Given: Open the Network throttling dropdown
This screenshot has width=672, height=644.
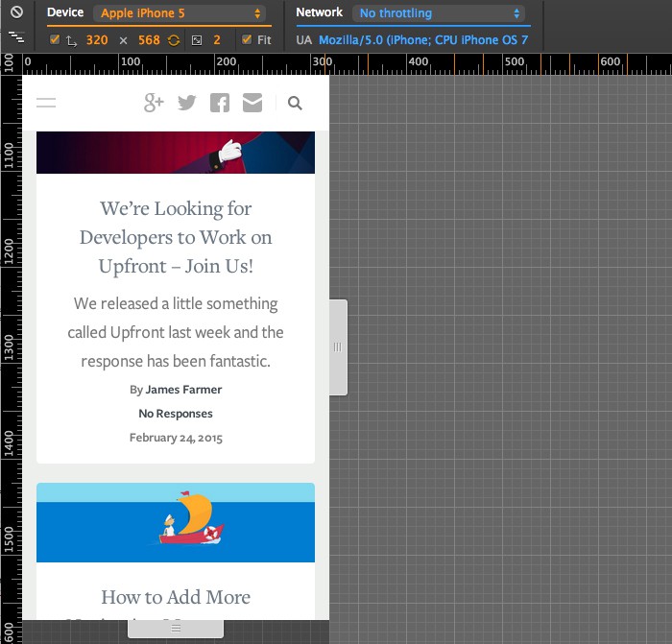Looking at the screenshot, I should (x=439, y=13).
